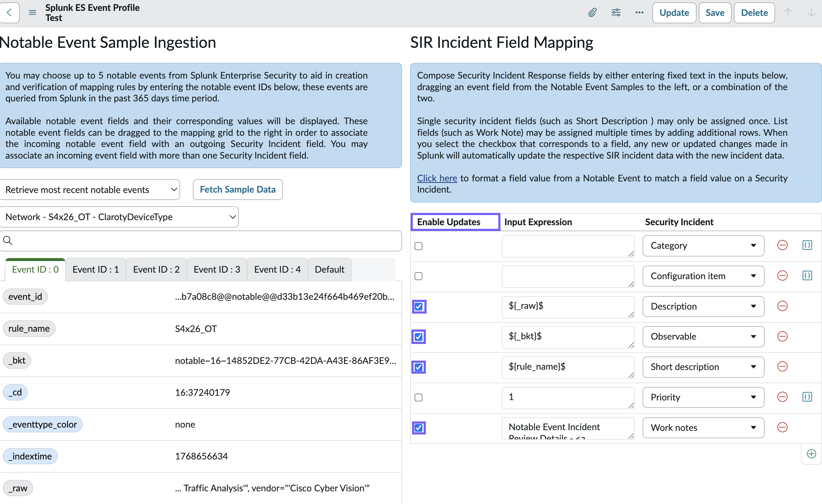The height and width of the screenshot is (504, 822).
Task: Click the Priority input expression containing 1
Action: [568, 398]
